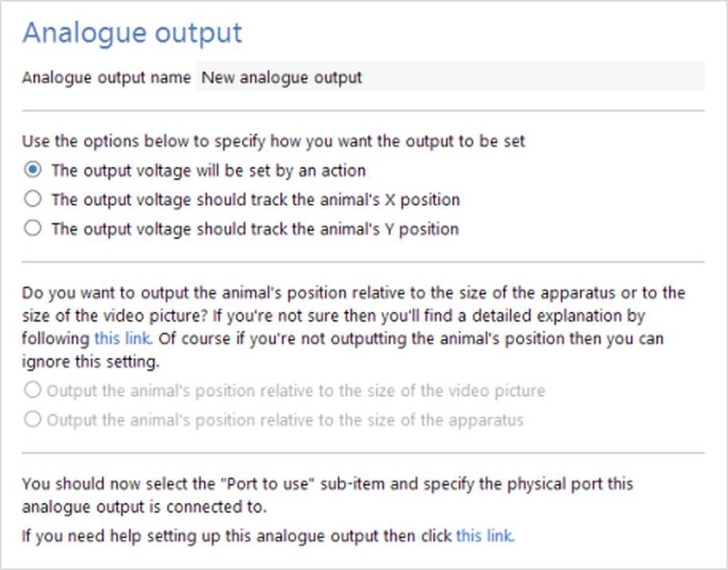Click the 'Analogue output' page heading
Screen dimensions: 728x570
[x=132, y=33]
